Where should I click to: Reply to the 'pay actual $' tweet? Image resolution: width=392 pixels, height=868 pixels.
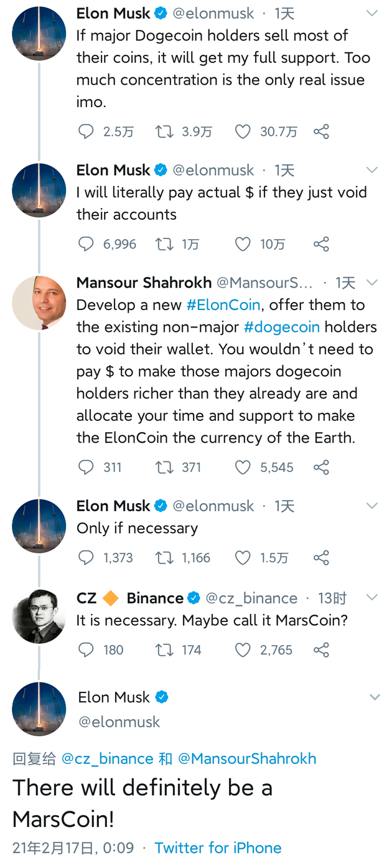click(86, 244)
